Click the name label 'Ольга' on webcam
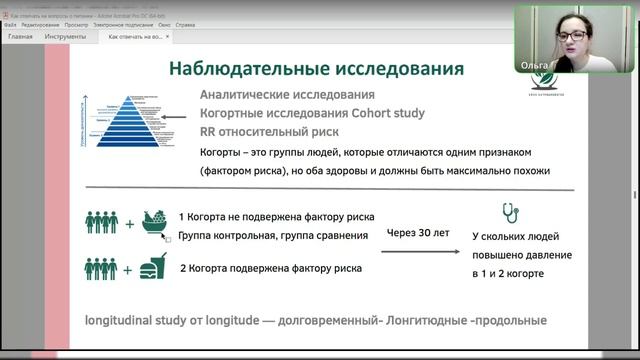Viewport: 640px width, 360px height. click(534, 65)
